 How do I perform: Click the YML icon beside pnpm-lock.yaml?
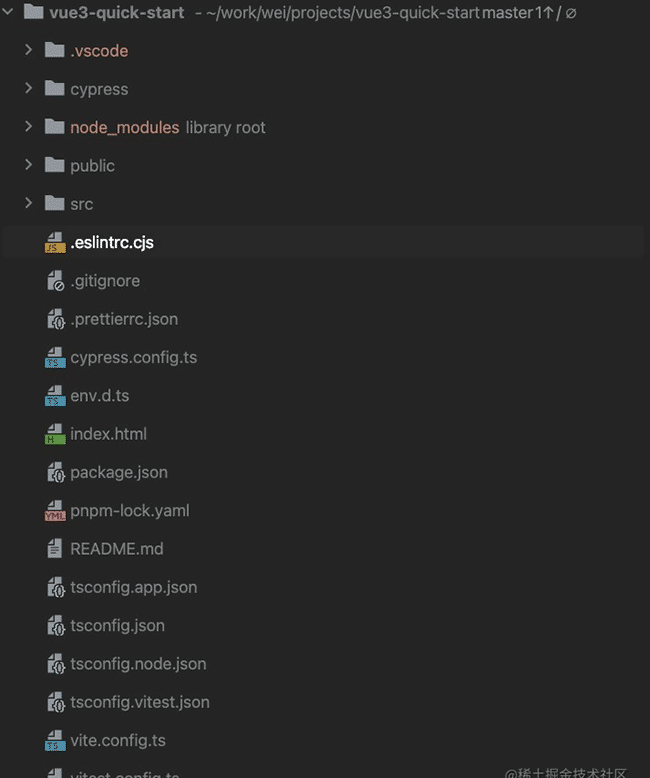click(x=55, y=511)
